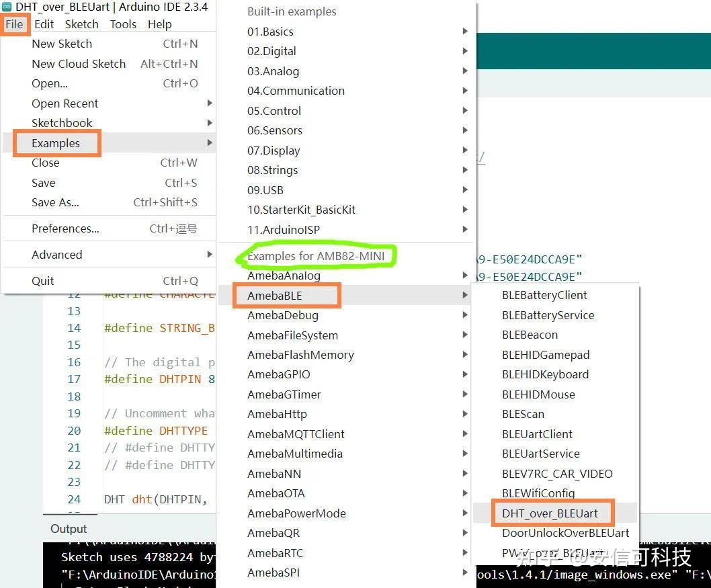The width and height of the screenshot is (711, 588).
Task: Open the Tools menu
Action: coord(123,24)
